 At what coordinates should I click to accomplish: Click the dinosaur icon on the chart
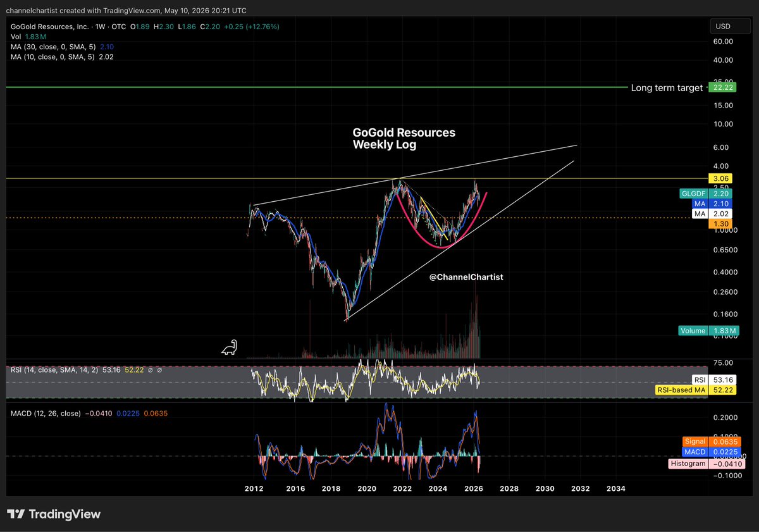point(228,347)
